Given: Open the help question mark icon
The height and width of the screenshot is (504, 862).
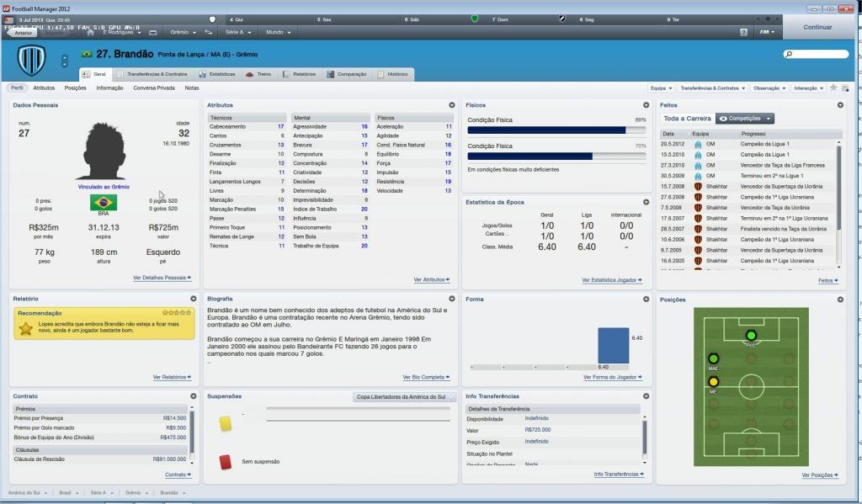Looking at the screenshot, I should [743, 33].
